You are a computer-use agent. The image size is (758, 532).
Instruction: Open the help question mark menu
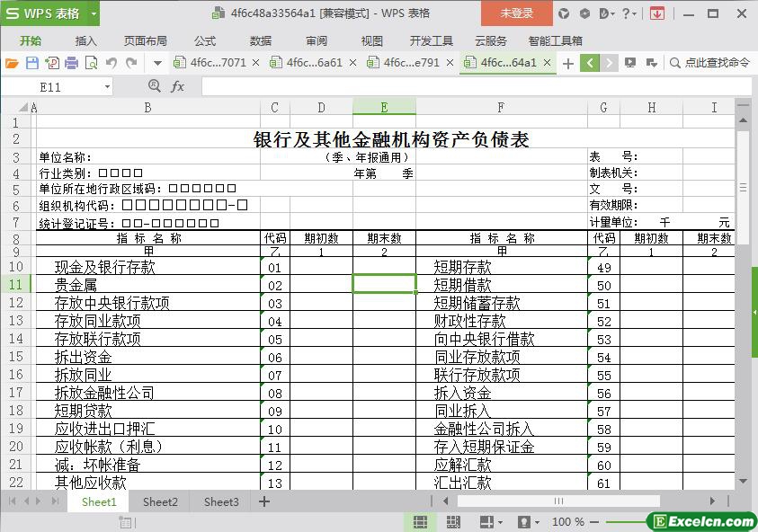point(629,13)
